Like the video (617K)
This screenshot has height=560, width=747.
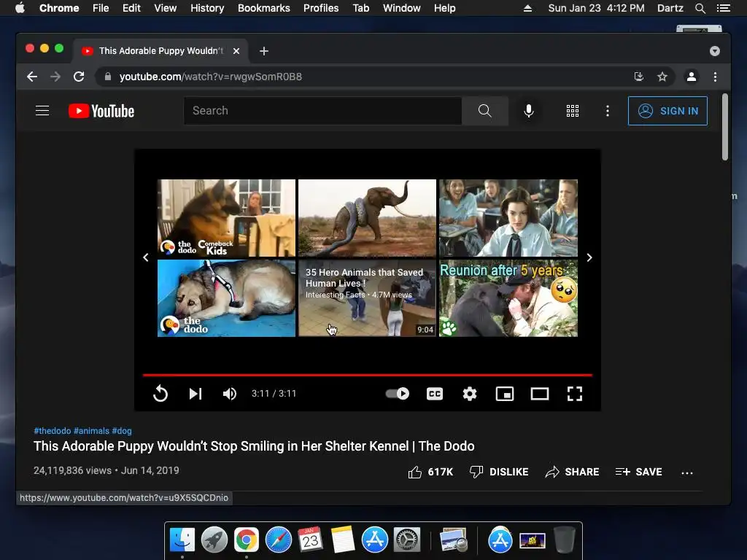coord(430,472)
